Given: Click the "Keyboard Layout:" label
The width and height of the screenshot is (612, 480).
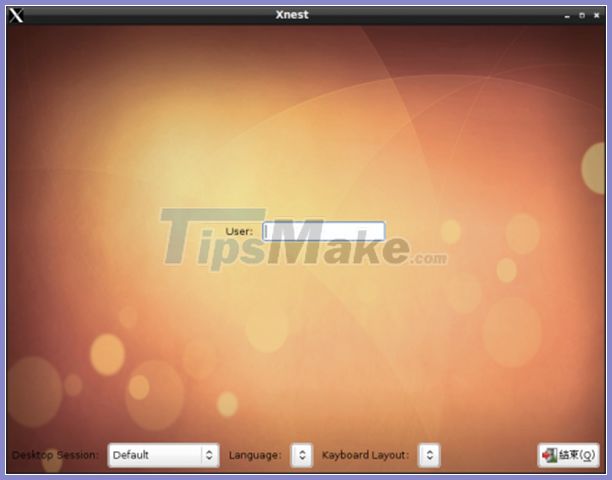Looking at the screenshot, I should pos(365,455).
